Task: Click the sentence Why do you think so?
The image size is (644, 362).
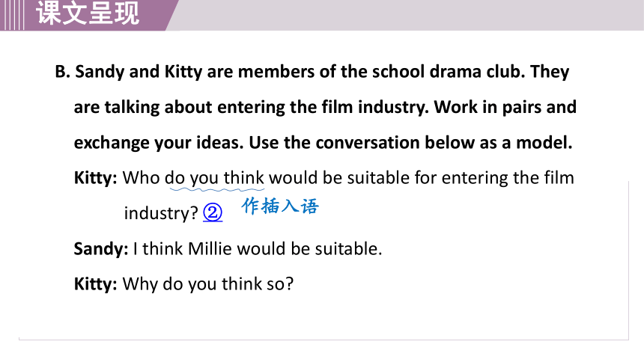Action: (x=208, y=284)
